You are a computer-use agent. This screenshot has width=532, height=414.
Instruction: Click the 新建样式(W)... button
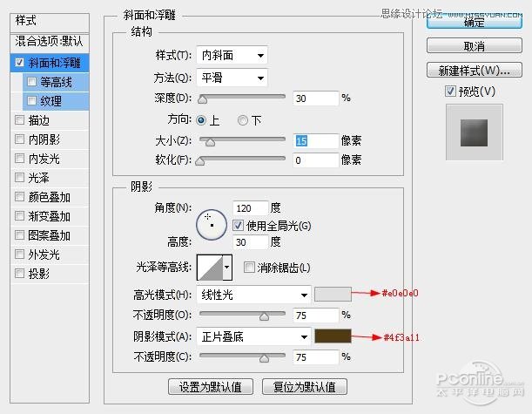tap(474, 70)
